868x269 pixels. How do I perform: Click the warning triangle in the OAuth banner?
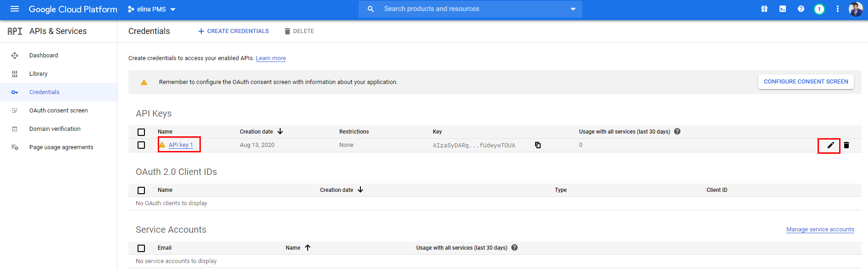[x=144, y=82]
